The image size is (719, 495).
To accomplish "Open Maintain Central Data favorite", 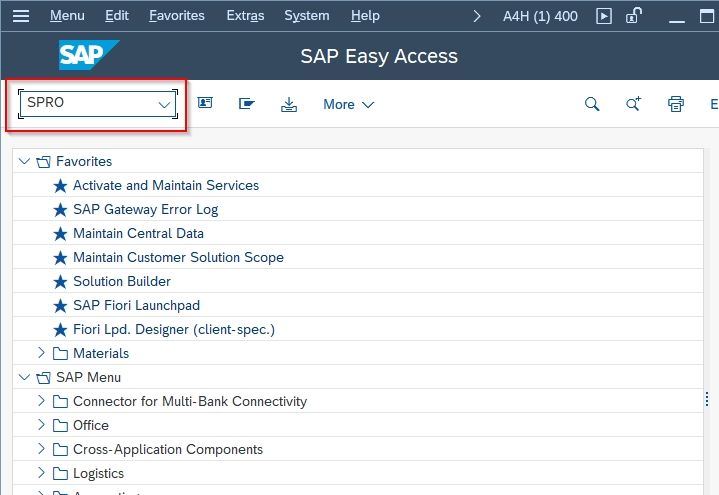I will tap(138, 234).
